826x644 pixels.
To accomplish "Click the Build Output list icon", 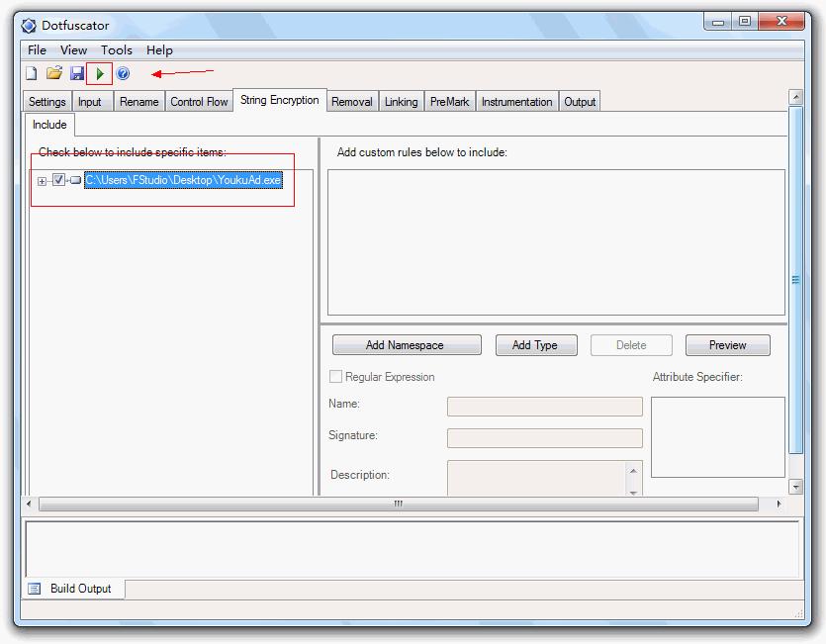I will (35, 589).
